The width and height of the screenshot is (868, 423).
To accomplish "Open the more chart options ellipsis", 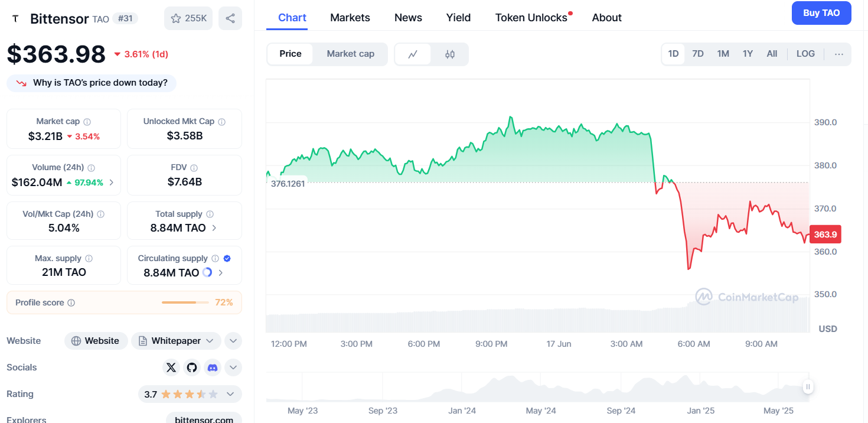I will [x=839, y=54].
